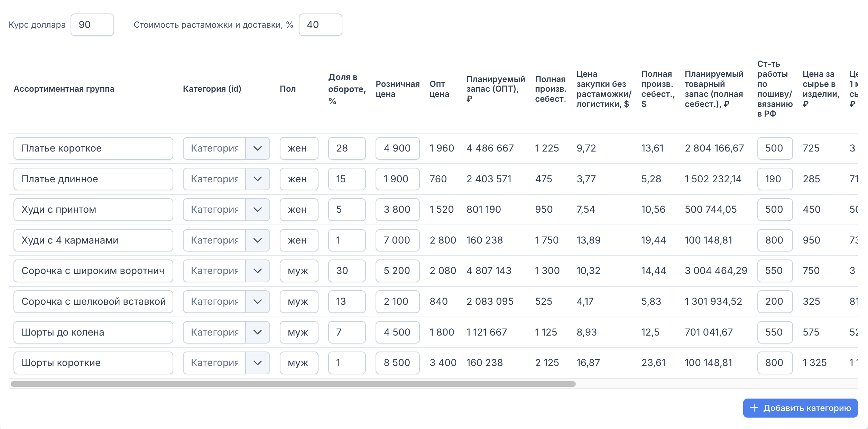Edit the Шорты до колена name field
This screenshot has height=429, width=868.
(x=93, y=332)
